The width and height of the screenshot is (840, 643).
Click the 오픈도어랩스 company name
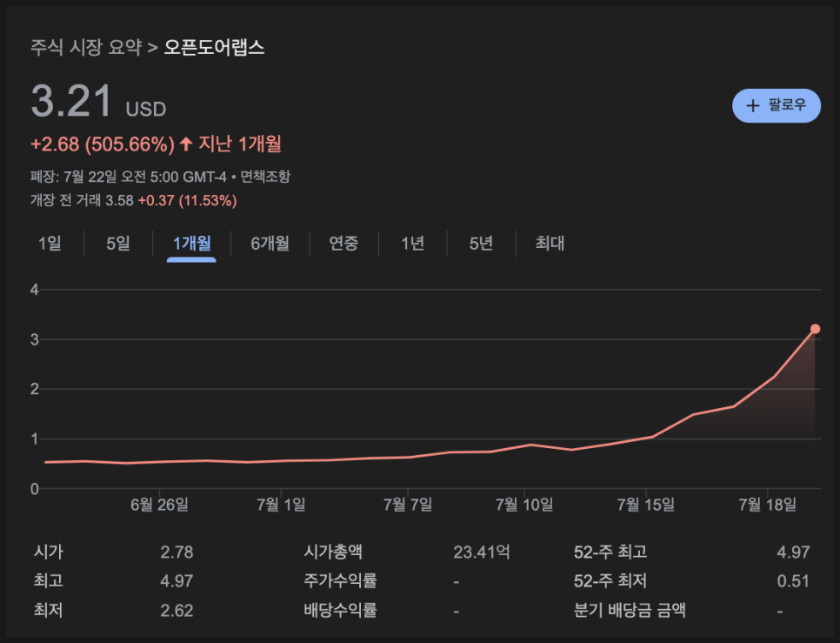point(214,48)
